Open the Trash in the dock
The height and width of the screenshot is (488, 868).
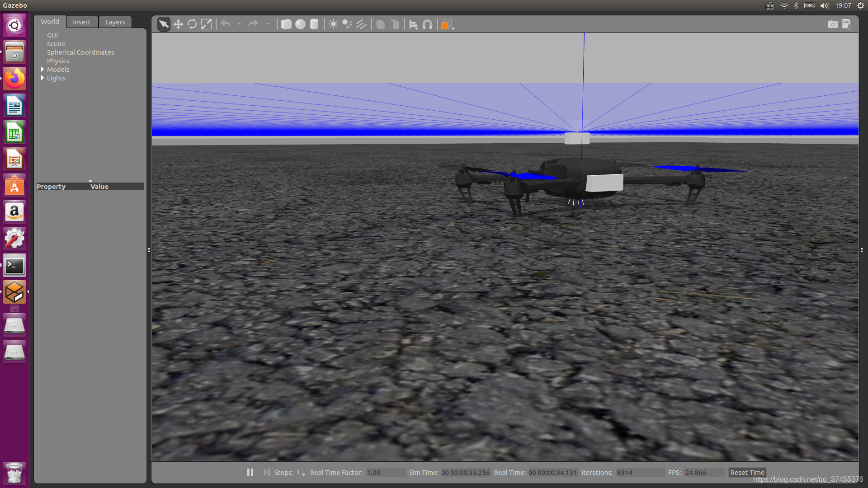[14, 473]
